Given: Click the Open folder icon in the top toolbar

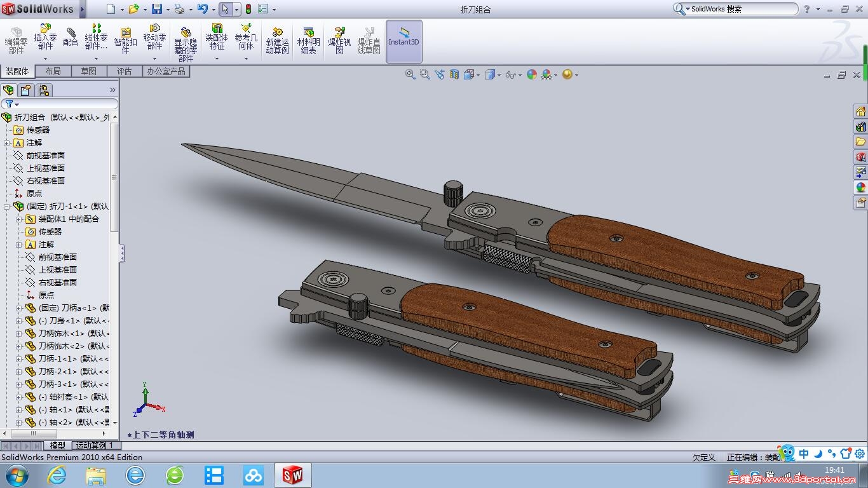Looking at the screenshot, I should [x=133, y=9].
